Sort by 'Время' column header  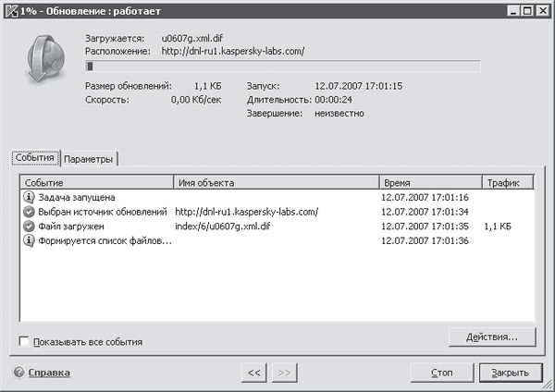click(428, 183)
